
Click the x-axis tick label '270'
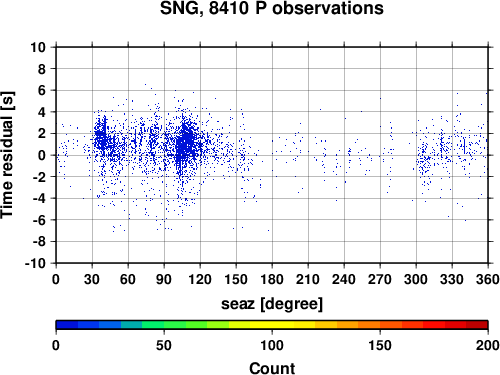[380, 279]
